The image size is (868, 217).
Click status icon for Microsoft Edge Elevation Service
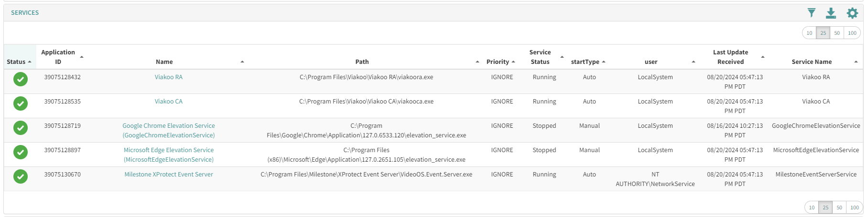[21, 152]
